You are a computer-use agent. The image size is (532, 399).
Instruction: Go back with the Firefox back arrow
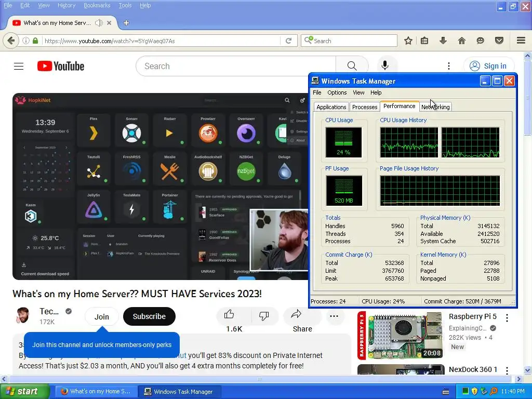pos(11,41)
